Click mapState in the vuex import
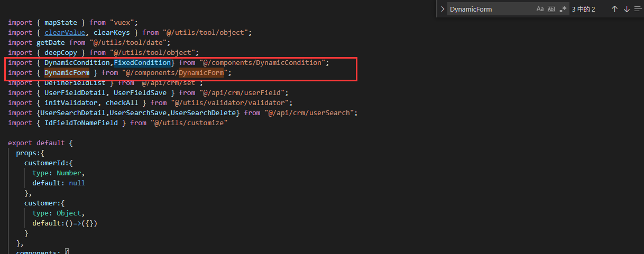This screenshot has height=254, width=644. (x=61, y=22)
